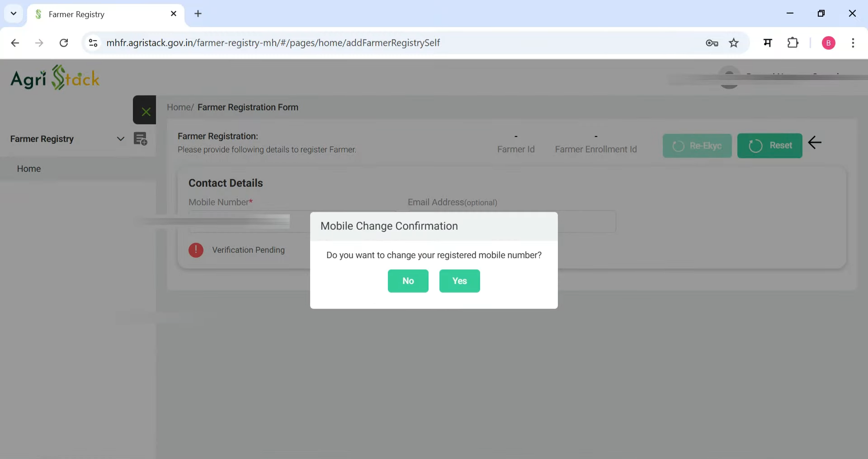This screenshot has width=868, height=459.
Task: Close the sidebar via green X icon
Action: 144,110
